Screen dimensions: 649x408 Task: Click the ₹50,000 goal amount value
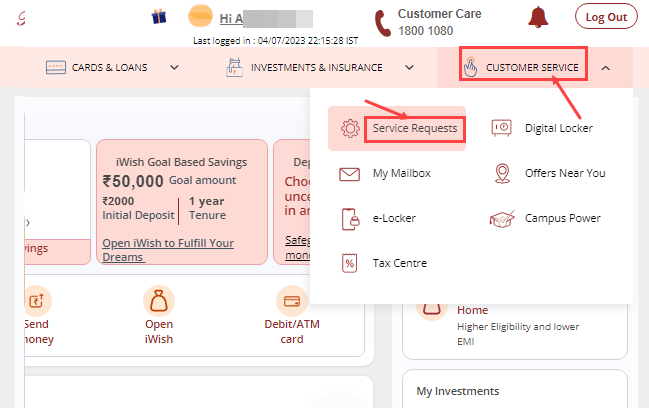click(133, 181)
